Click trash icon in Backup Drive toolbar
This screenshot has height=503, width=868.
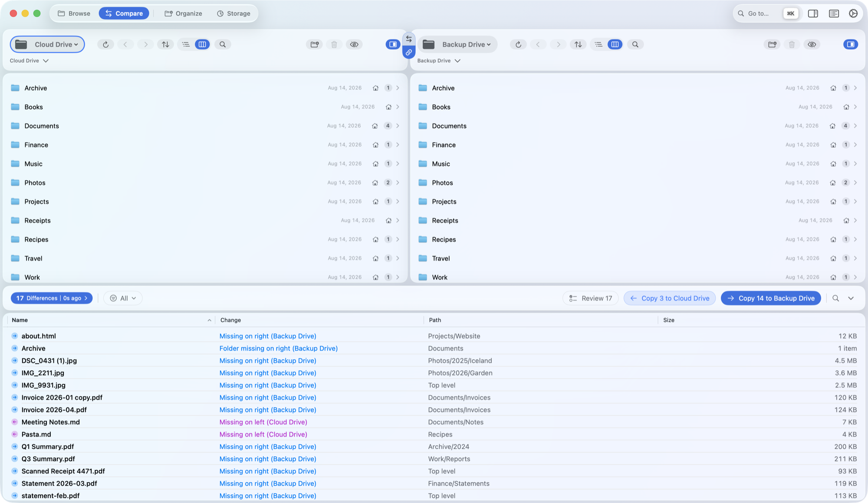792,44
